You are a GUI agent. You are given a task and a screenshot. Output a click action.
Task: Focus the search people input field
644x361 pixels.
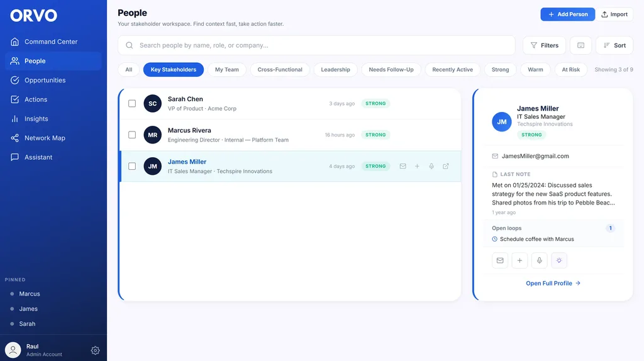tap(316, 45)
